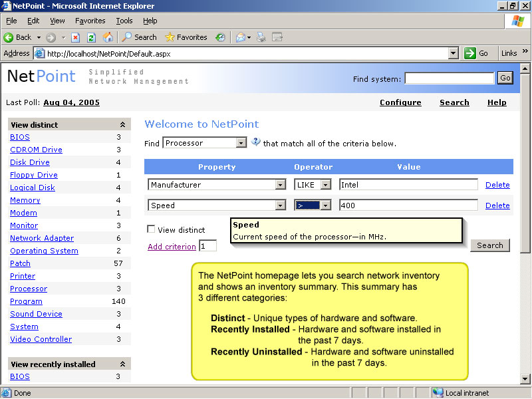Open the address bar history dropdown
This screenshot has height=399, width=532.
point(454,53)
